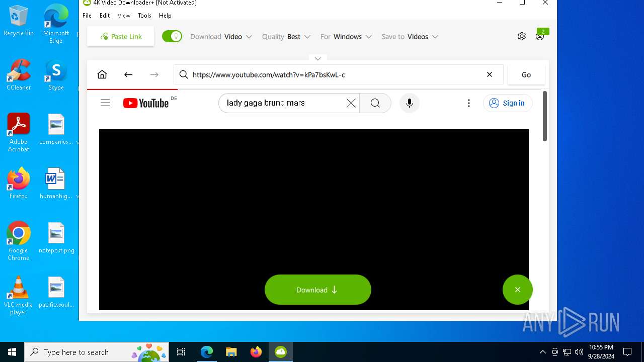Collapse the browser panel chevron
This screenshot has width=644, height=362.
[x=317, y=59]
